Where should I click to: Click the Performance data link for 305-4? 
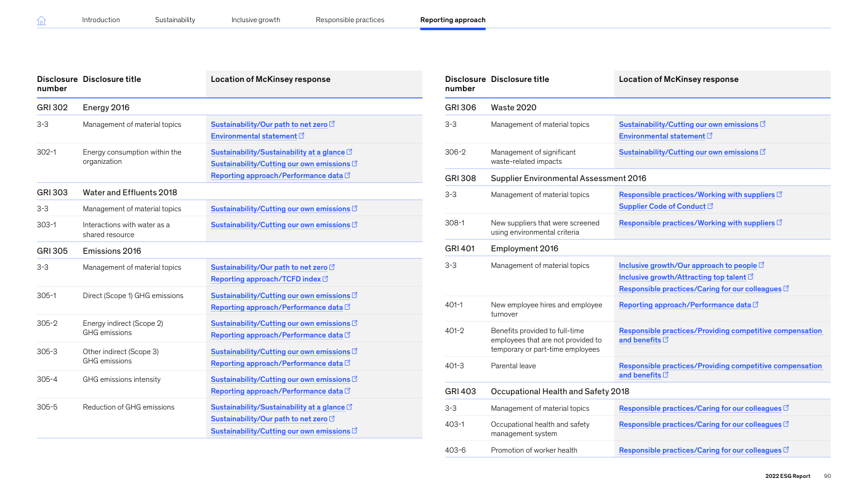(x=276, y=391)
